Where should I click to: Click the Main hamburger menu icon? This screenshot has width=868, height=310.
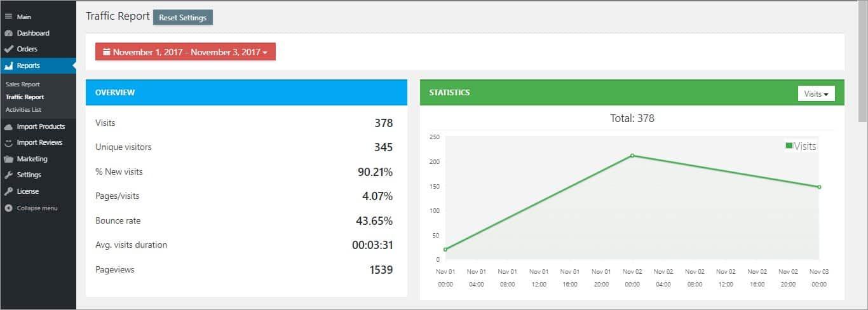tap(9, 17)
